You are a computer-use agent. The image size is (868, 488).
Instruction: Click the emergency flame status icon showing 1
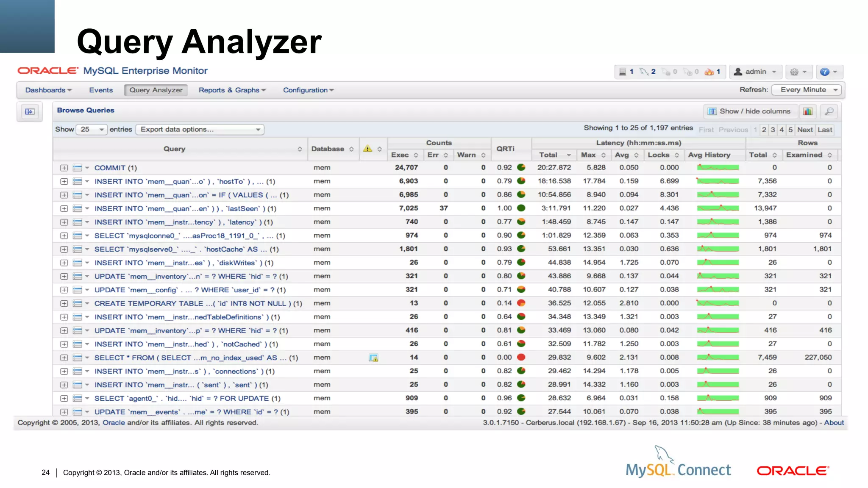(x=709, y=72)
